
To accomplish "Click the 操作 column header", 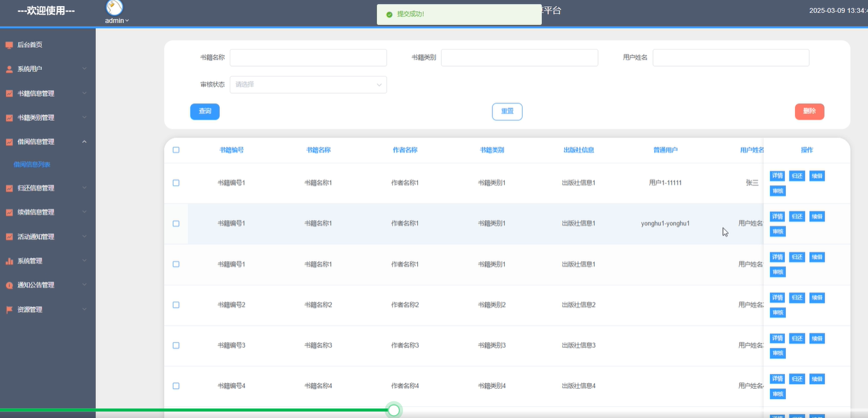I will point(807,150).
